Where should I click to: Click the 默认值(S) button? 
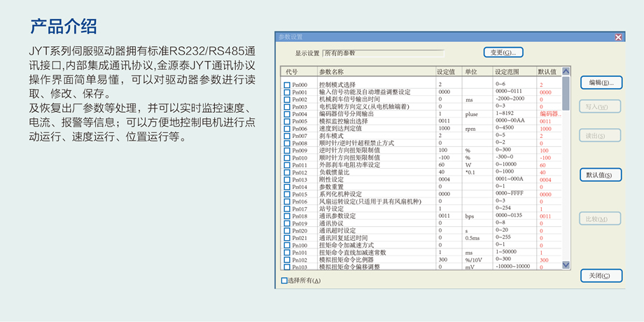click(x=601, y=175)
